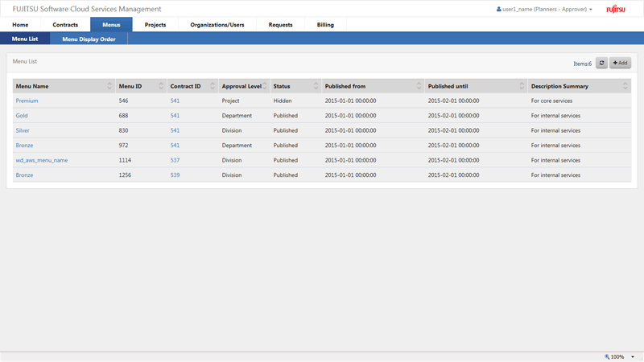Open the Requests tab
The height and width of the screenshot is (362, 644).
pos(280,25)
